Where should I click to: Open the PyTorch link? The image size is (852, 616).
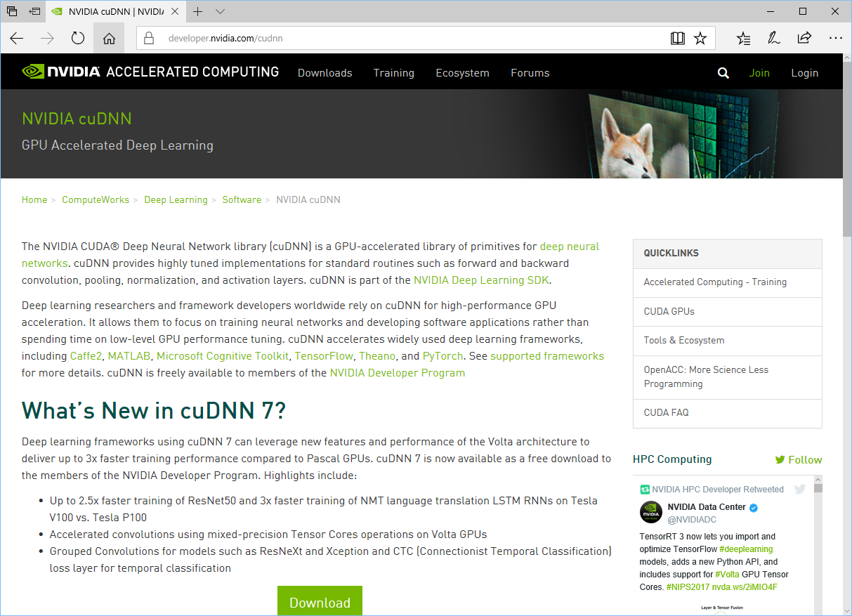pyautogui.click(x=444, y=356)
